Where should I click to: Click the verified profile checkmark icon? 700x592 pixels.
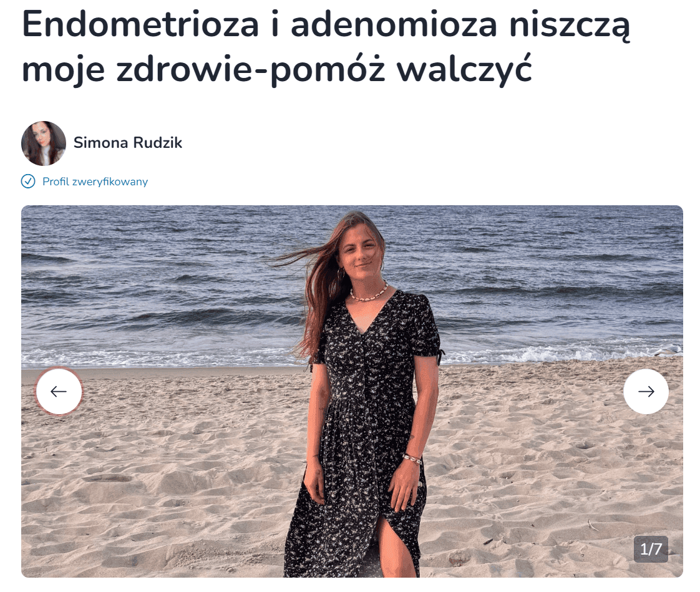tap(28, 182)
